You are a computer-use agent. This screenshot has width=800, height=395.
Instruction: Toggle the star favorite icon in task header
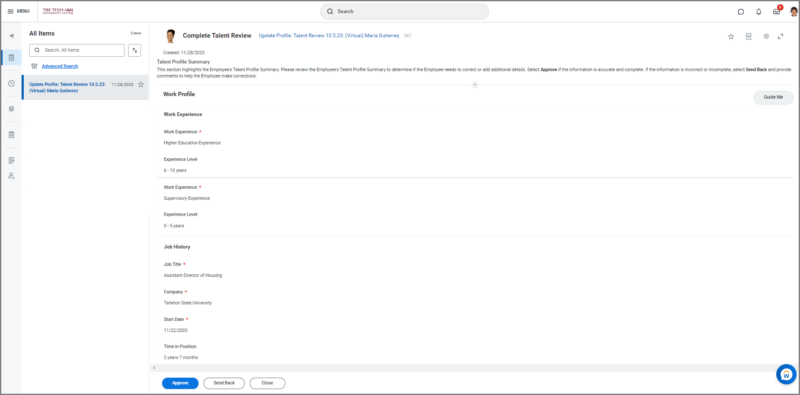(x=731, y=36)
